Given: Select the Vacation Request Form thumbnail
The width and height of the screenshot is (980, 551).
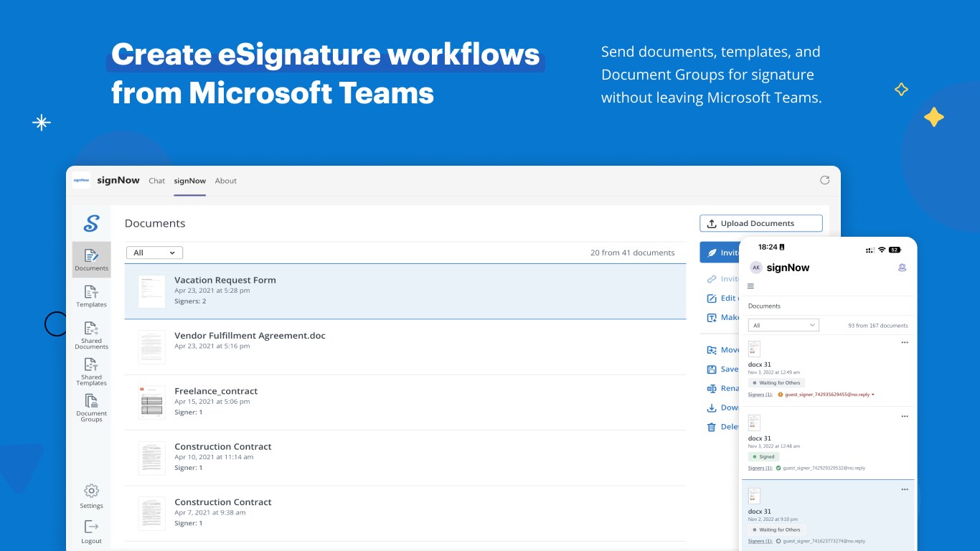Looking at the screenshot, I should [151, 291].
